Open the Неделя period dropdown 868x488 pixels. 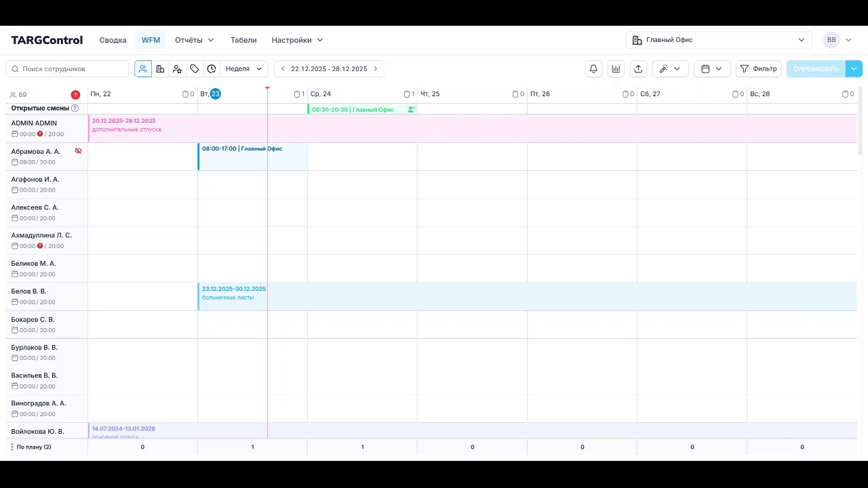click(x=243, y=68)
